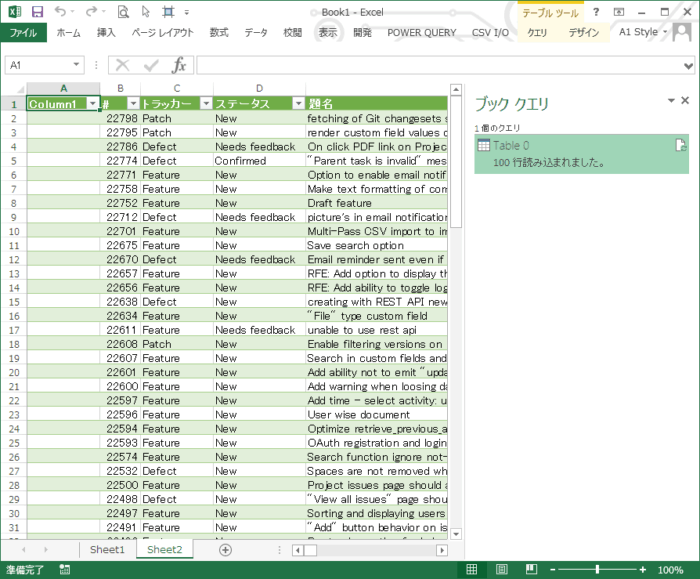Click the Insert Function fx icon
The image size is (700, 579).
coord(179,65)
